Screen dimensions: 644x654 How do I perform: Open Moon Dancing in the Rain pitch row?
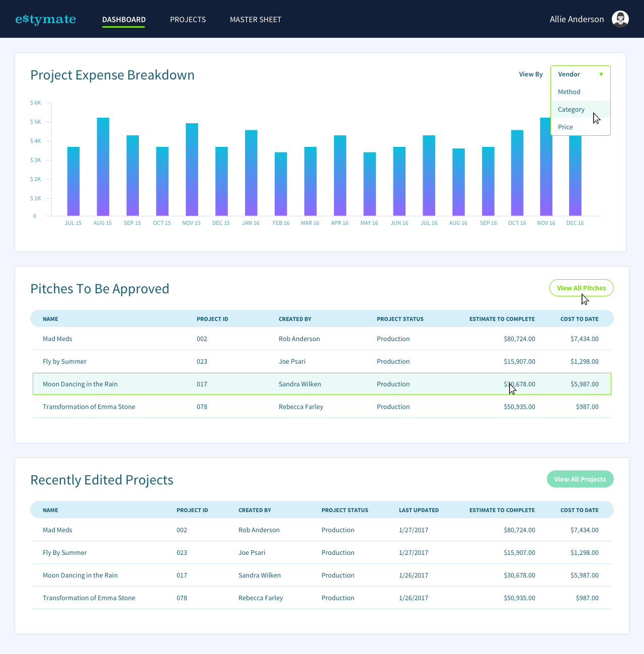click(x=80, y=384)
